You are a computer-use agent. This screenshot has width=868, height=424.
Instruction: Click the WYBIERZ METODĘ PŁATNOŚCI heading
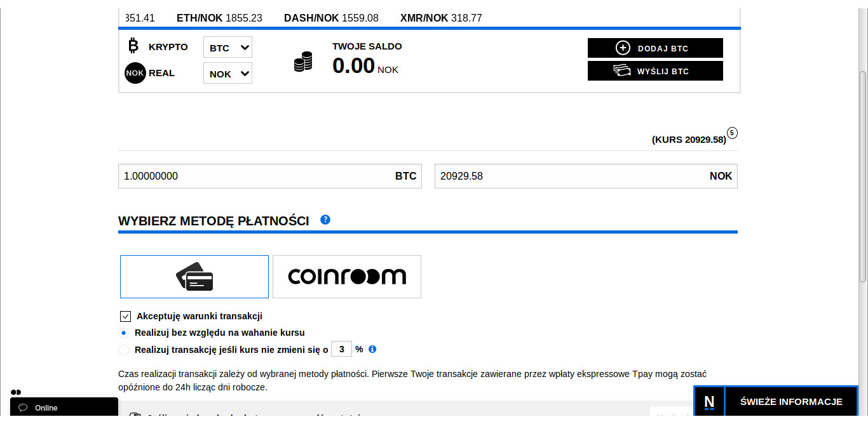click(x=214, y=221)
